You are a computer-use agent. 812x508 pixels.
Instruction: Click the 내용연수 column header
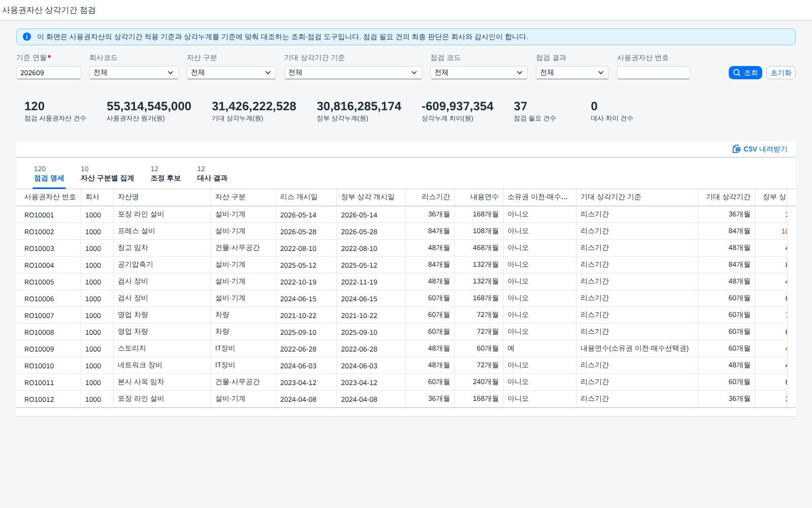[x=479, y=197]
